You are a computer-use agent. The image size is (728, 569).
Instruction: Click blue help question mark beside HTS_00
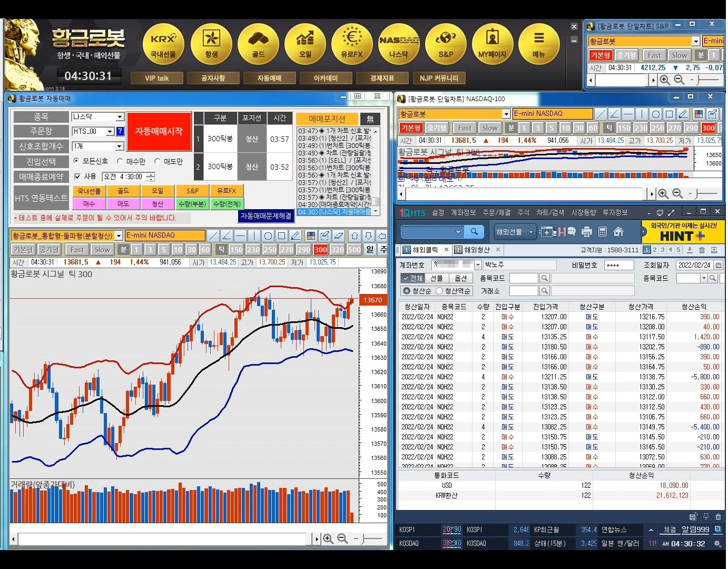[x=120, y=131]
